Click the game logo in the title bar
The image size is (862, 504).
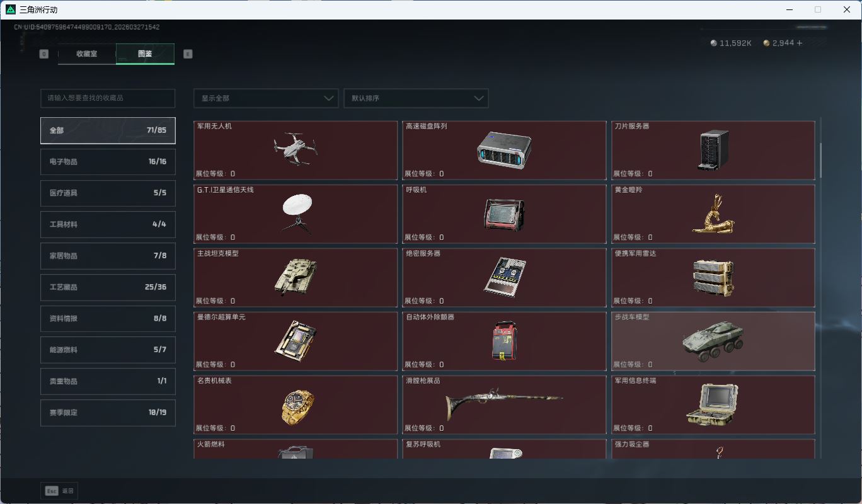tap(9, 9)
